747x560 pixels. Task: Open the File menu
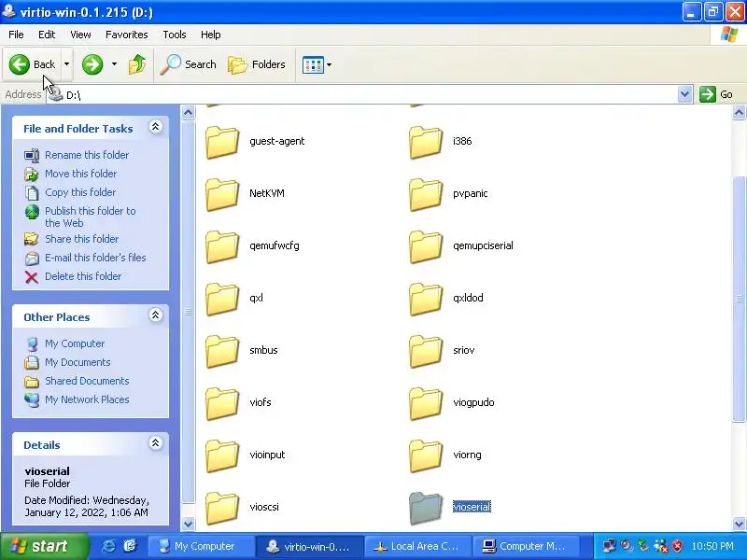tap(16, 35)
